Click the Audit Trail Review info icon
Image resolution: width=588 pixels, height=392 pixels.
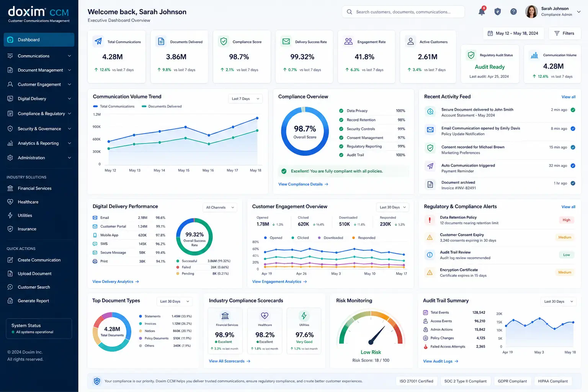click(430, 255)
